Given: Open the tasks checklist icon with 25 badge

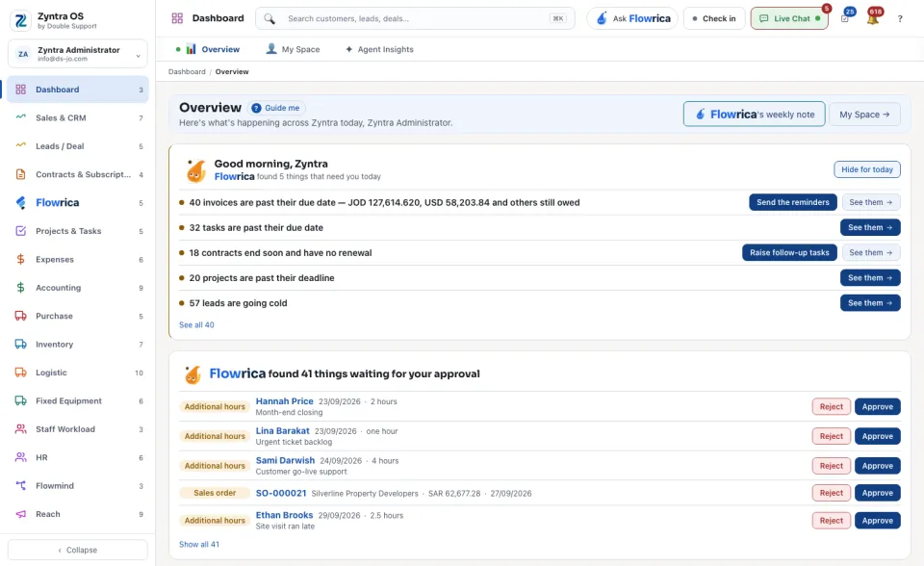Looking at the screenshot, I should tap(845, 18).
